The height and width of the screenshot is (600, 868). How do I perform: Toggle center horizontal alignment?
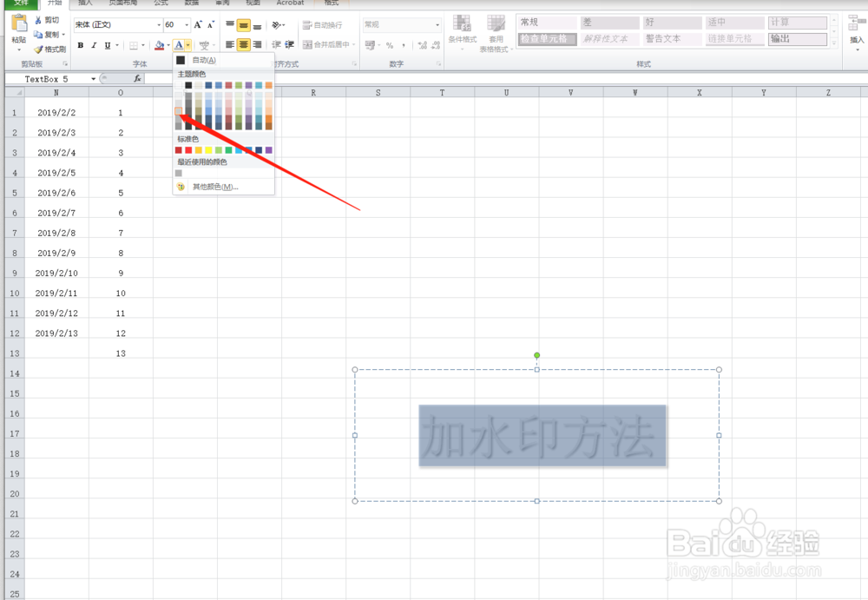[244, 45]
